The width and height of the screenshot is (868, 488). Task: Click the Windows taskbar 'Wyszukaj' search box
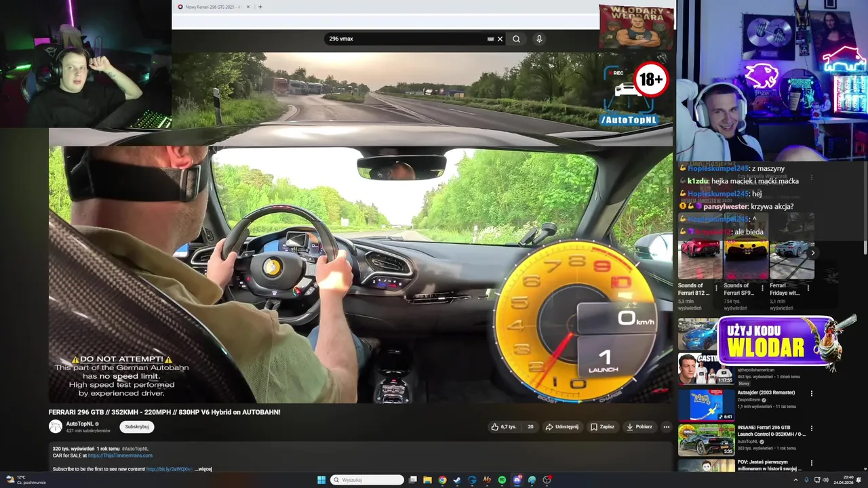pyautogui.click(x=367, y=480)
